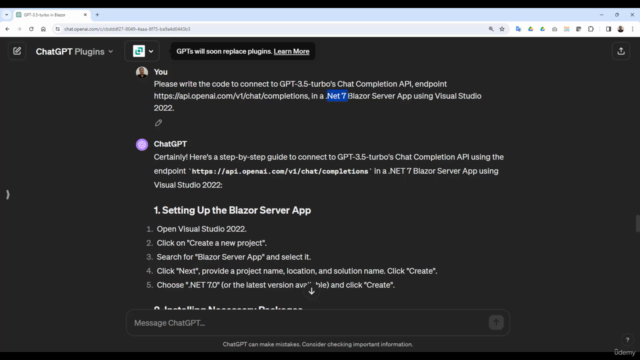
Task: Click the ChatGPT can make mistakes disclaimer
Action: [318, 344]
